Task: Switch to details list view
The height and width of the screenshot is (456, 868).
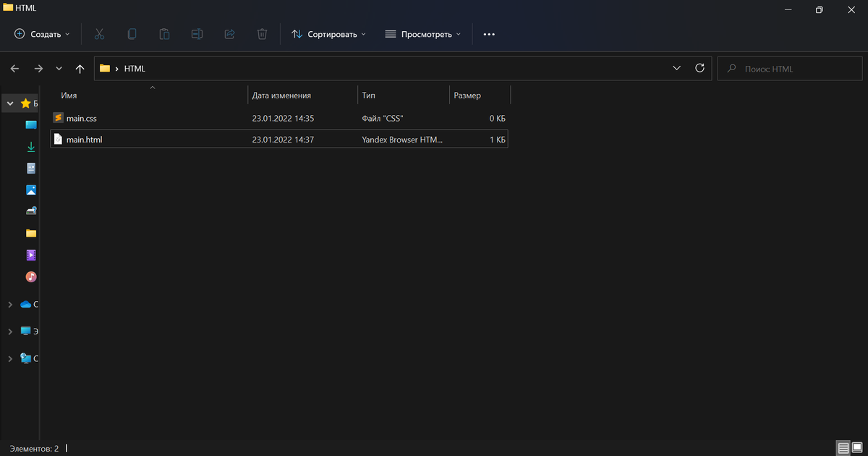Action: [x=843, y=449]
